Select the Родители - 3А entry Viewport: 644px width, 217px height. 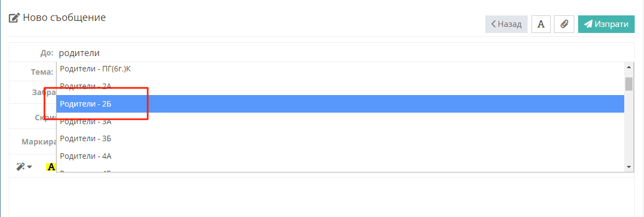pos(340,121)
